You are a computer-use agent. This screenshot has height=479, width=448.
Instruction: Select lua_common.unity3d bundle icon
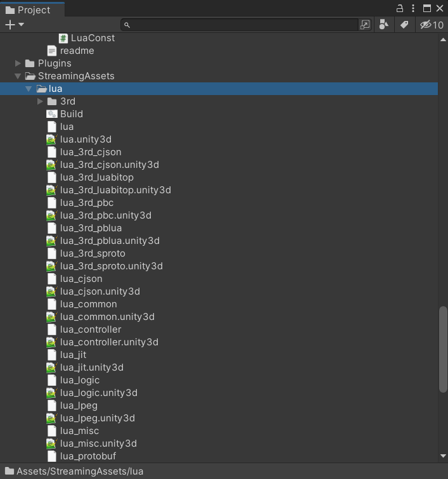tap(52, 317)
